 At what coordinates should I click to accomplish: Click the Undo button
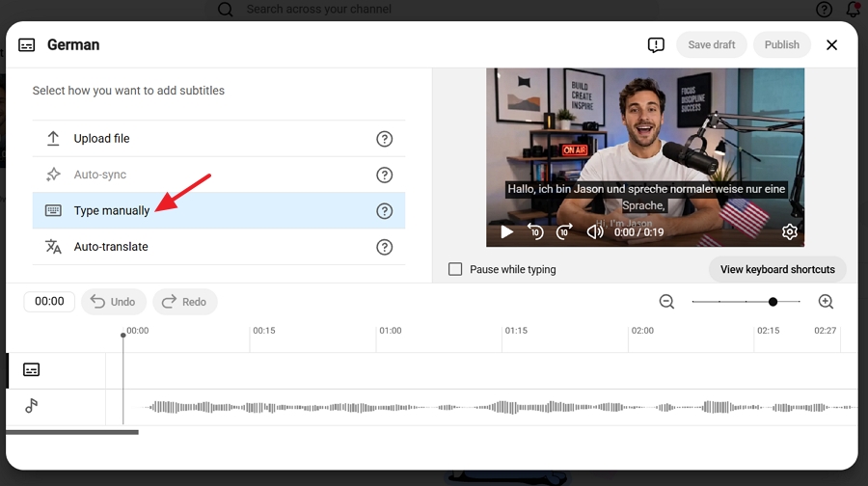point(114,302)
